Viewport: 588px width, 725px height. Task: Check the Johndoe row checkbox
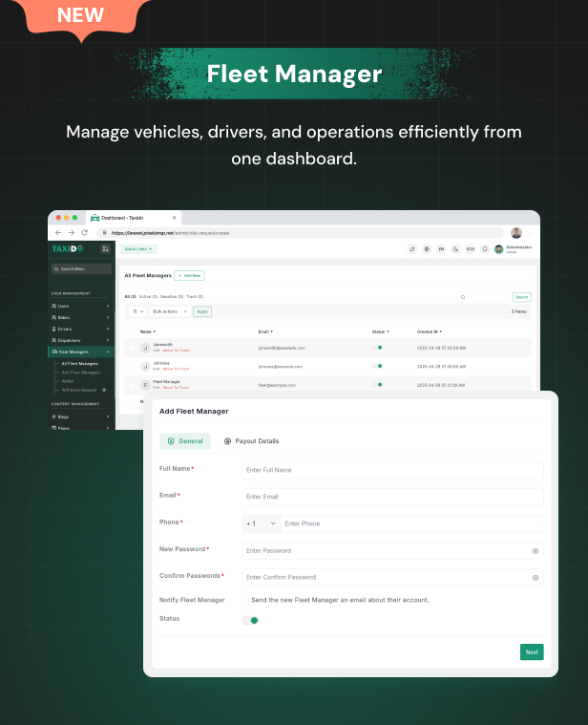click(x=131, y=366)
